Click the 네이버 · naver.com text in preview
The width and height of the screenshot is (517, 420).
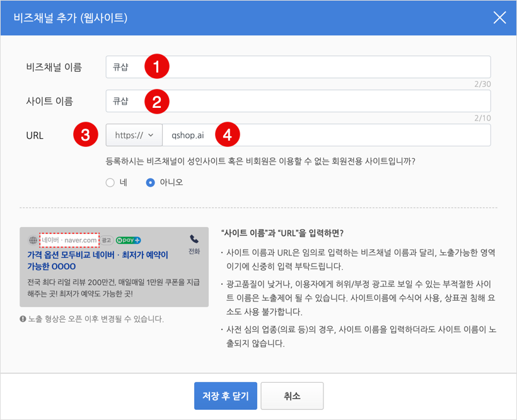(69, 240)
